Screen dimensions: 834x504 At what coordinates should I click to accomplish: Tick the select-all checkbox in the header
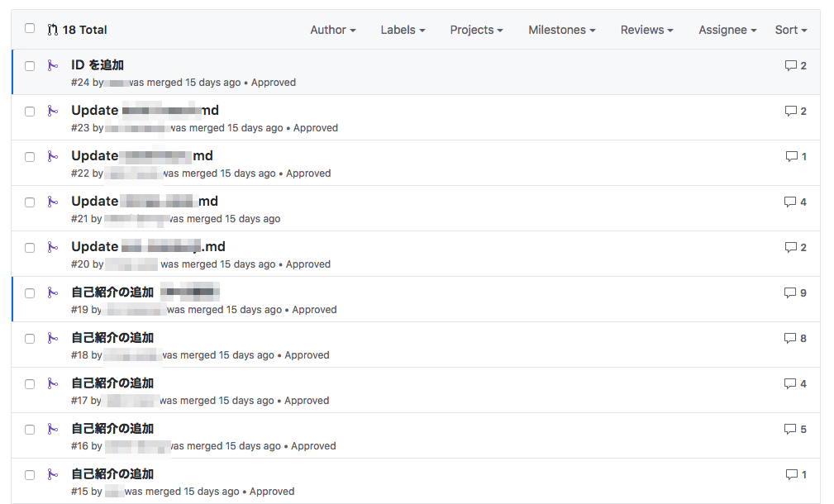click(x=30, y=28)
